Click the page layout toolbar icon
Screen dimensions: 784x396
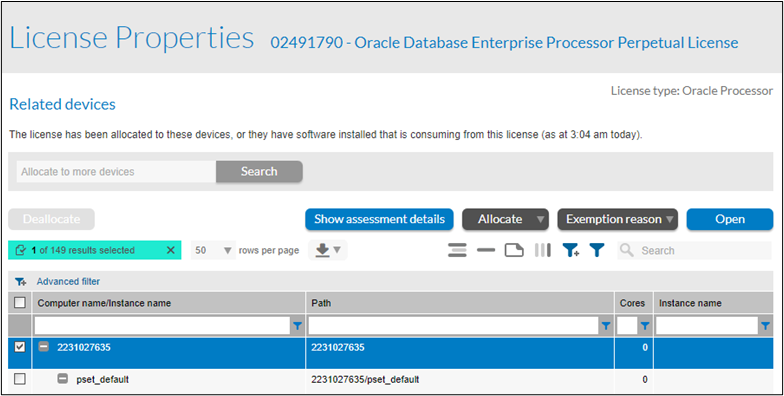(514, 250)
